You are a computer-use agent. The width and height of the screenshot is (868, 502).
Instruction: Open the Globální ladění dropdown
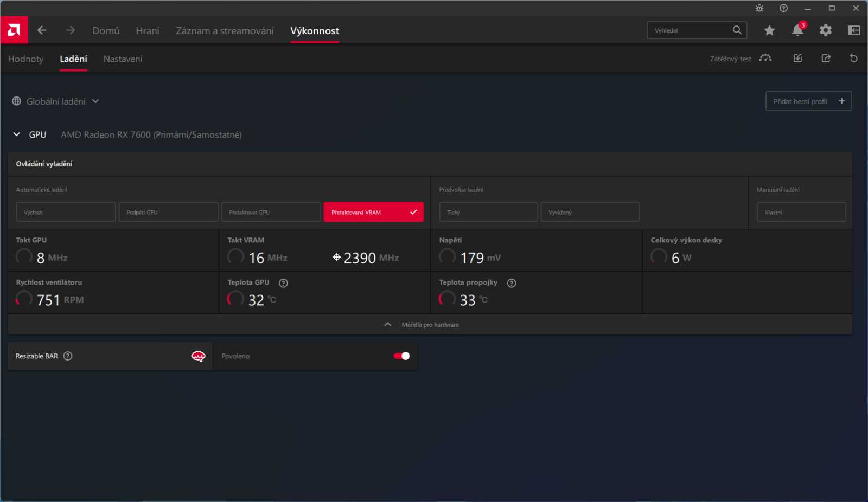point(56,101)
